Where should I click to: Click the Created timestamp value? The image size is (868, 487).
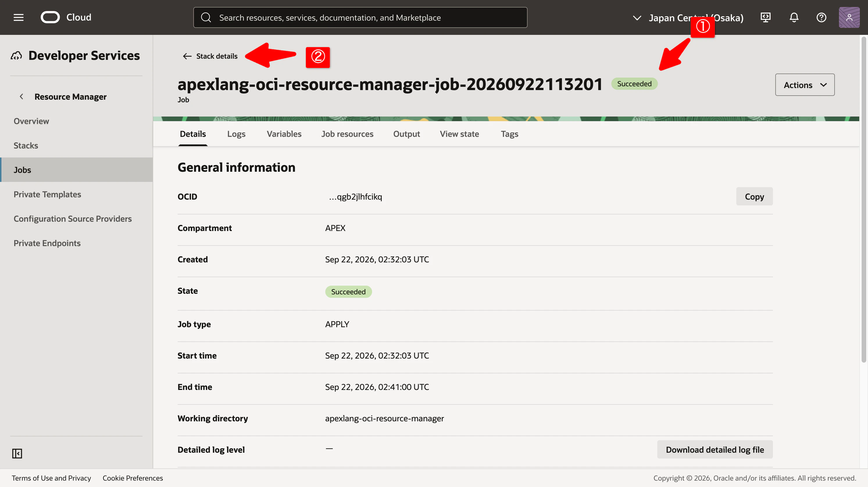[x=377, y=259]
